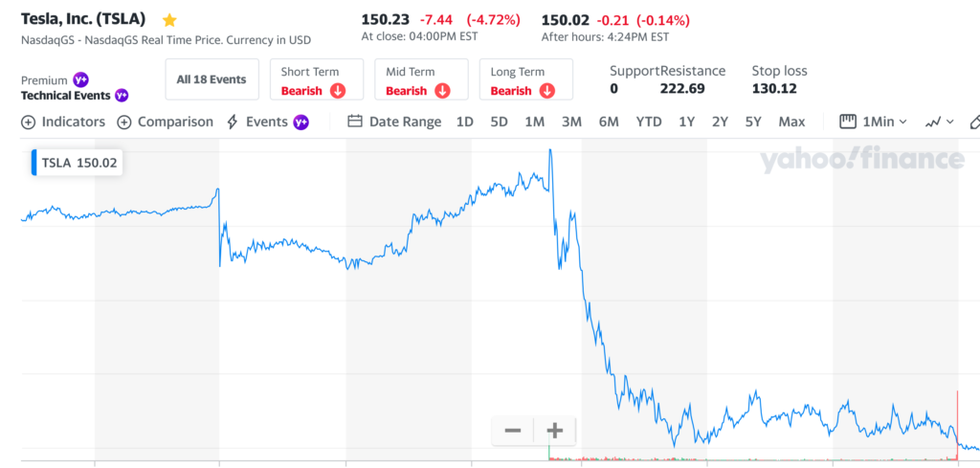Toggle the Long Term Bearish filter
This screenshot has height=468, width=980.
tap(525, 80)
